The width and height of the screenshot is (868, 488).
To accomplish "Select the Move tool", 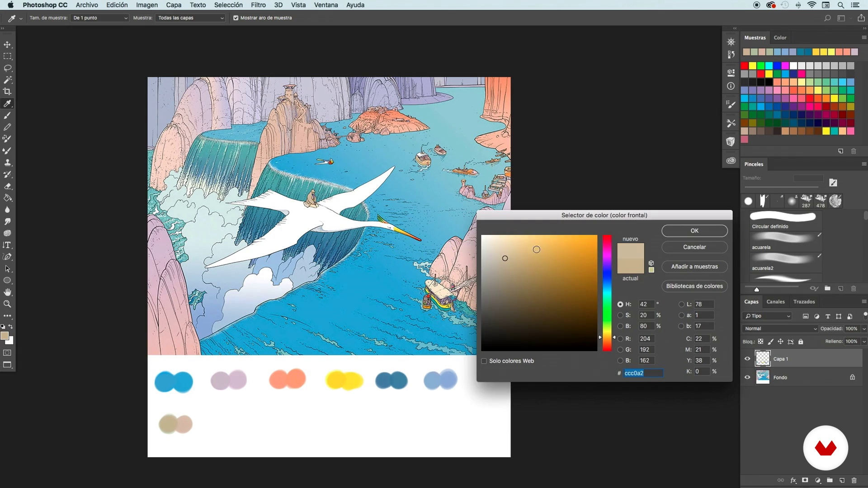I will pos(7,45).
